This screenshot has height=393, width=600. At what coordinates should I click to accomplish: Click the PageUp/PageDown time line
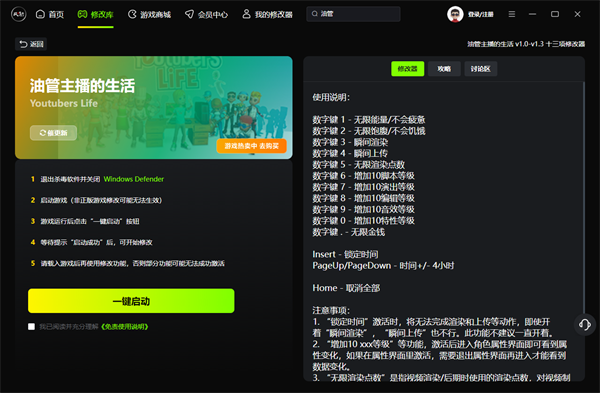(x=383, y=266)
